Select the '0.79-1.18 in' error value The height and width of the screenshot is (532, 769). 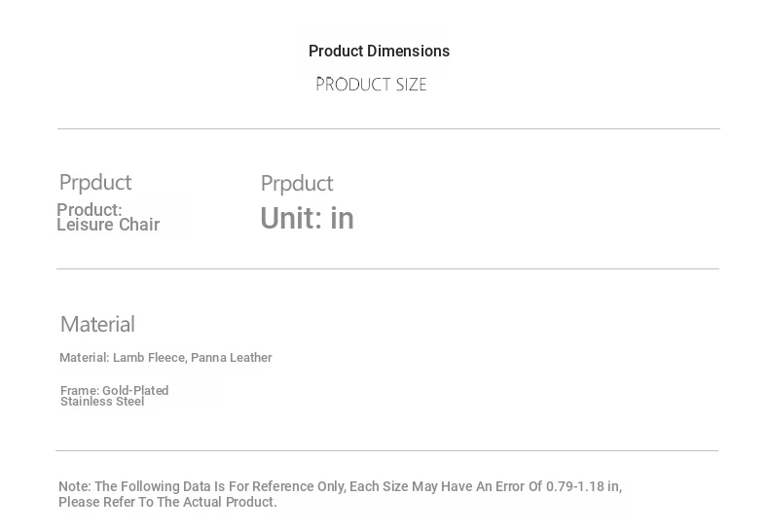pyautogui.click(x=583, y=486)
